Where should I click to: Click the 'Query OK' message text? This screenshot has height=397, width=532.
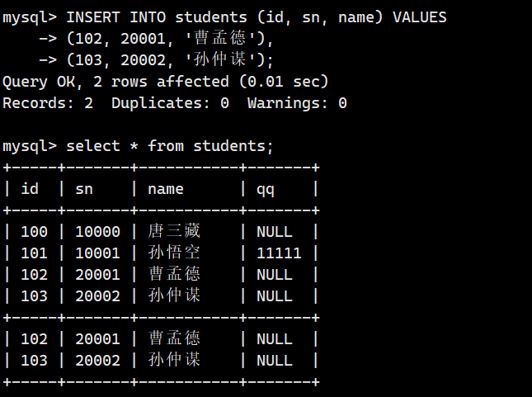coord(42,82)
